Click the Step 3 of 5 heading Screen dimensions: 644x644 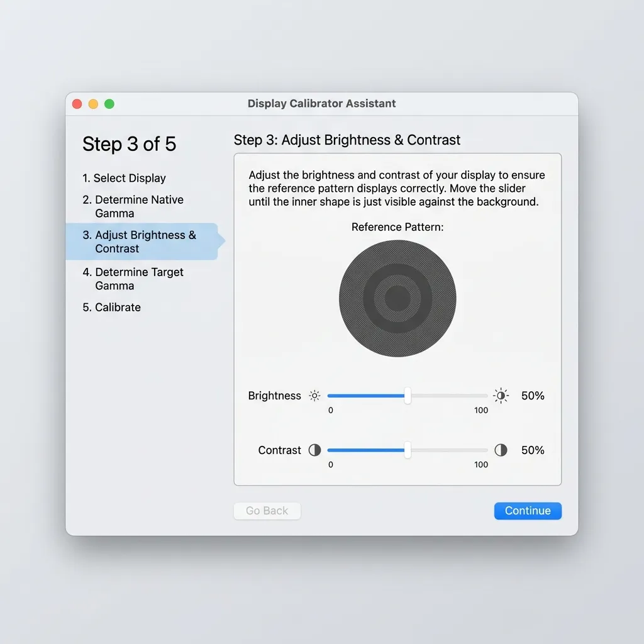[x=129, y=144]
